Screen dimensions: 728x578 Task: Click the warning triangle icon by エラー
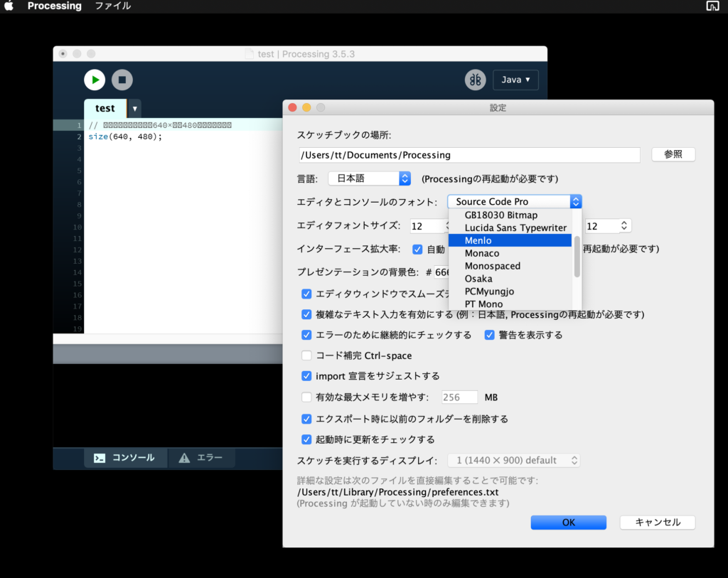184,459
